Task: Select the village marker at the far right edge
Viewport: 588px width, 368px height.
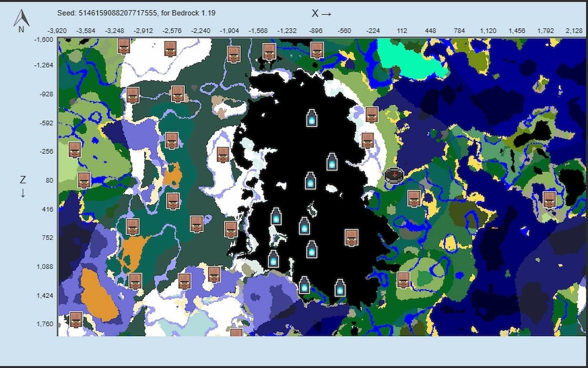Action: [549, 199]
